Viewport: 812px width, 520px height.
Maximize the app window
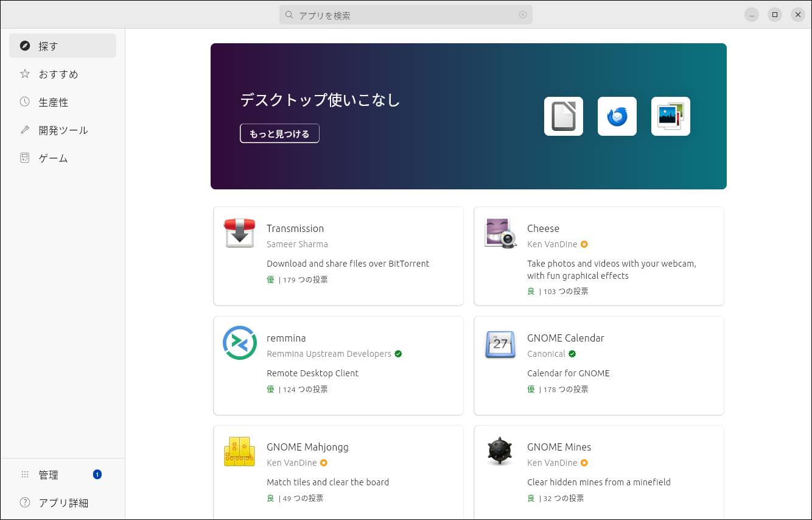tap(775, 15)
